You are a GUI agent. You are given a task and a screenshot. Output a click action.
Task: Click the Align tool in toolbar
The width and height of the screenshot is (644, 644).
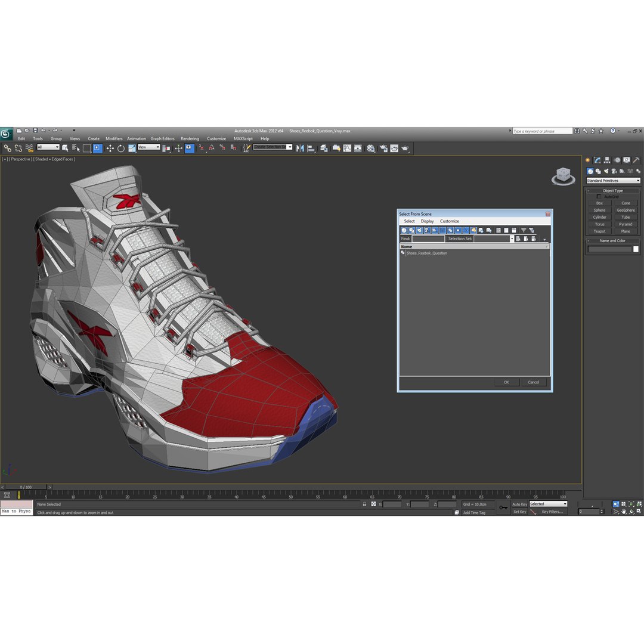click(x=311, y=148)
